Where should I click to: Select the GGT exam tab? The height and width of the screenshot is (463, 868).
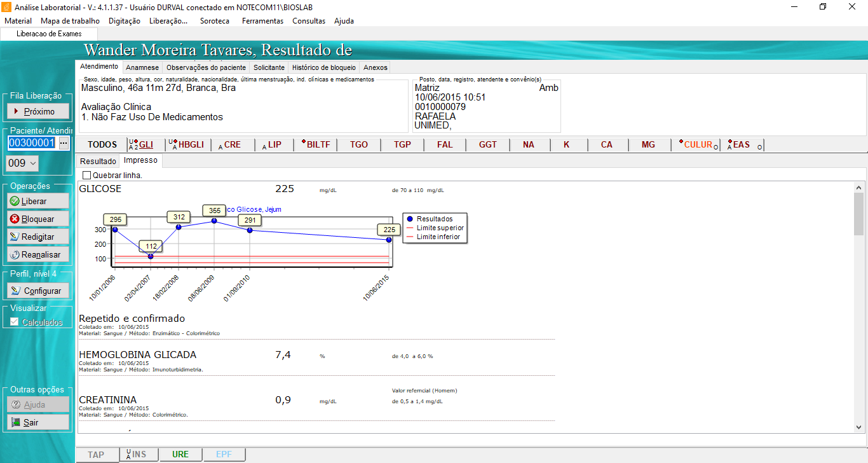[488, 144]
